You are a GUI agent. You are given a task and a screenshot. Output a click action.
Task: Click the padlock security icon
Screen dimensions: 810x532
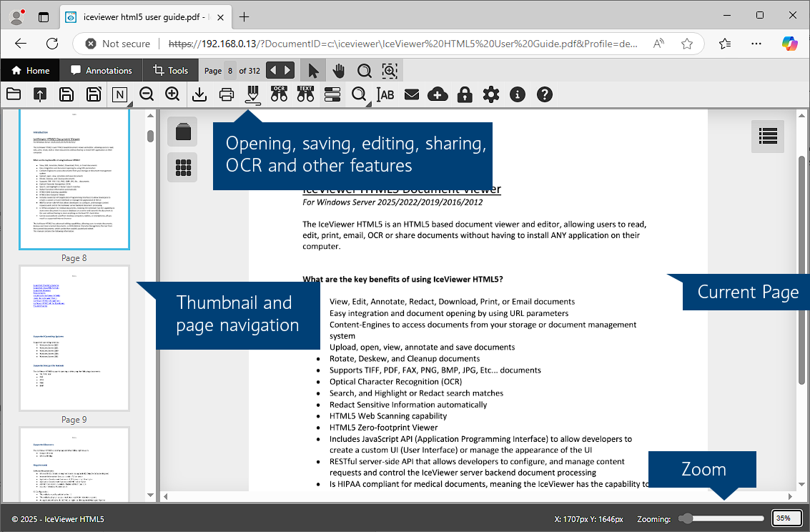(x=465, y=94)
